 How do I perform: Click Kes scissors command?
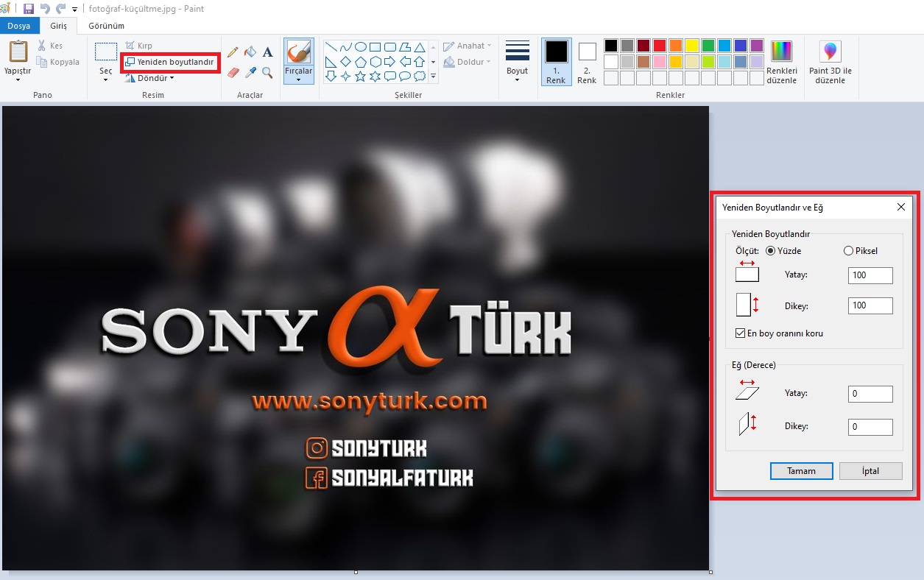coord(50,46)
